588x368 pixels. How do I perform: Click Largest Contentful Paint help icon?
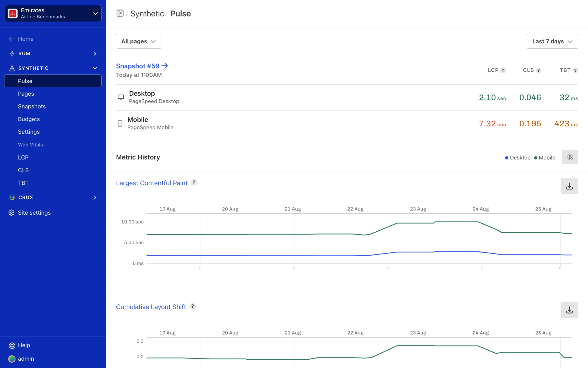click(194, 183)
